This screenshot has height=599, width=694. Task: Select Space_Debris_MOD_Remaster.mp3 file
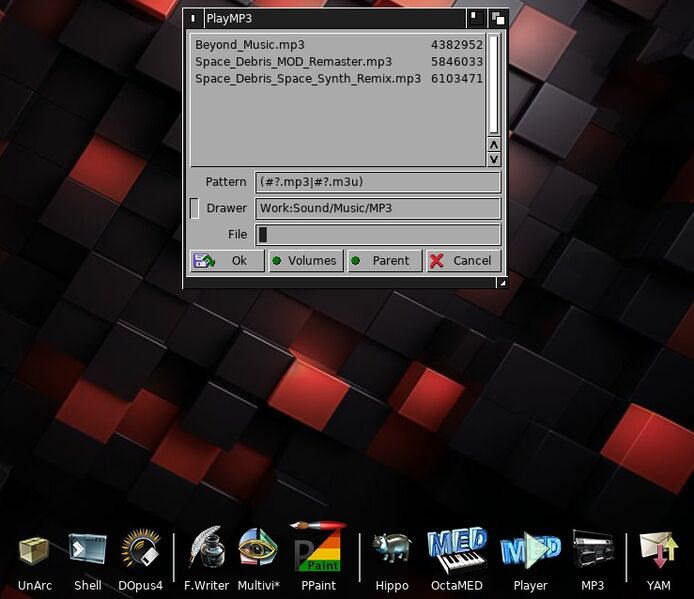coord(293,61)
